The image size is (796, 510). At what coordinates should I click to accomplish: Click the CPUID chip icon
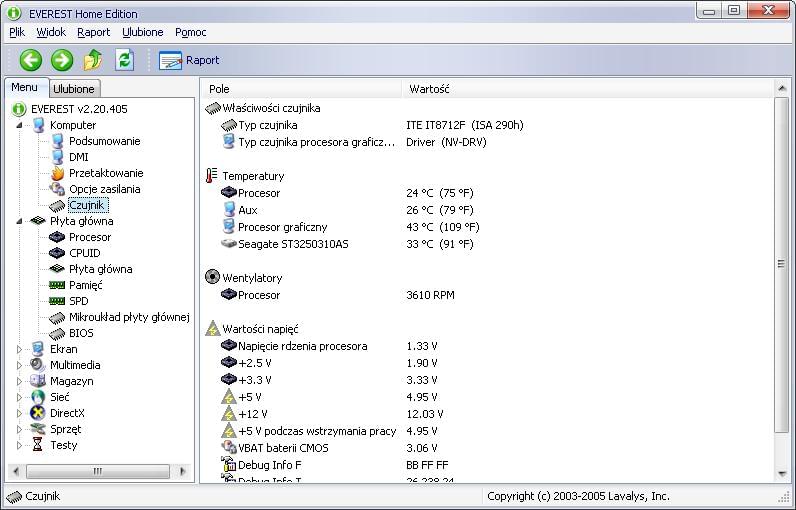click(x=57, y=253)
